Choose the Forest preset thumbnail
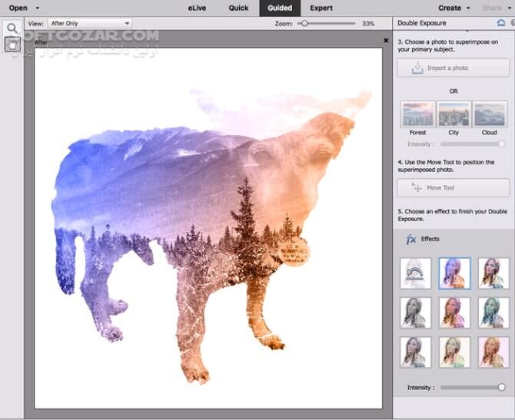 418,114
